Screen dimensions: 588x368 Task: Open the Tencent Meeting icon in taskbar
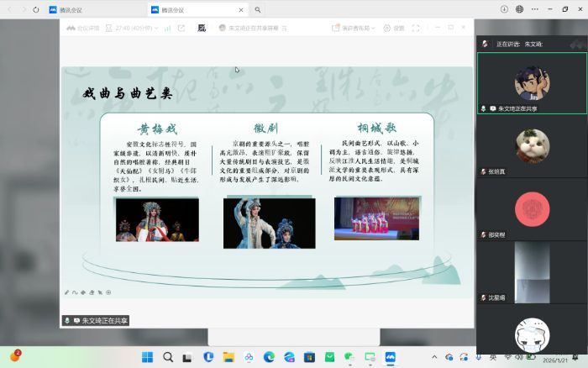(390, 357)
